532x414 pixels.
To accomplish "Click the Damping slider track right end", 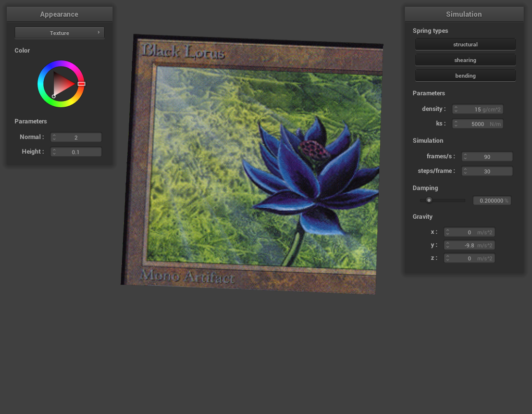I will pos(463,200).
